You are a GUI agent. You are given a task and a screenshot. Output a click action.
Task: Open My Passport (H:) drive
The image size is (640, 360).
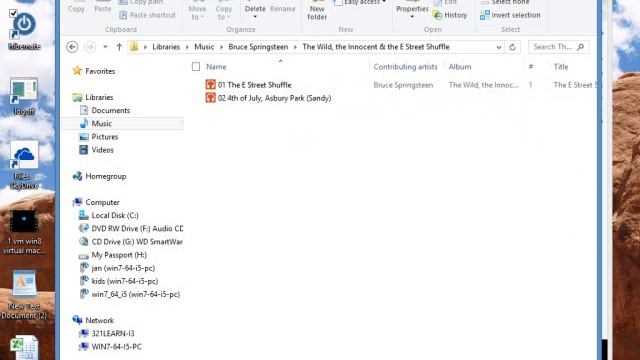point(119,255)
